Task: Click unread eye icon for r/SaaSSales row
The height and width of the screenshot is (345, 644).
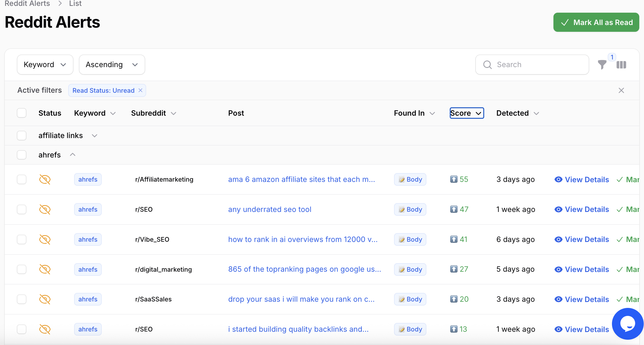Action: [45, 299]
